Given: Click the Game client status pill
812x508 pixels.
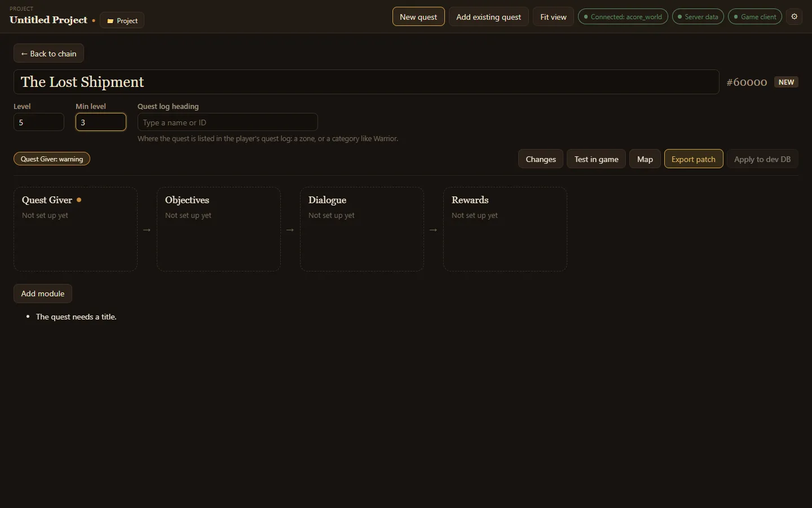Looking at the screenshot, I should tap(755, 17).
